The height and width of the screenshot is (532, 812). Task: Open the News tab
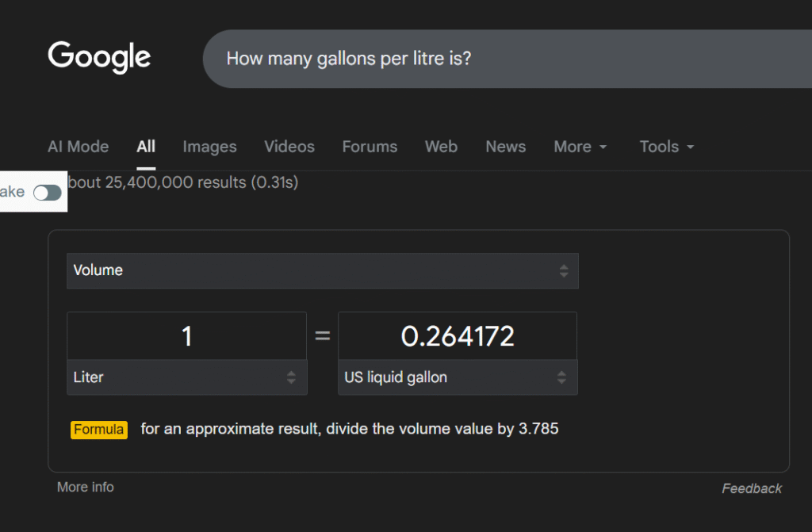505,147
